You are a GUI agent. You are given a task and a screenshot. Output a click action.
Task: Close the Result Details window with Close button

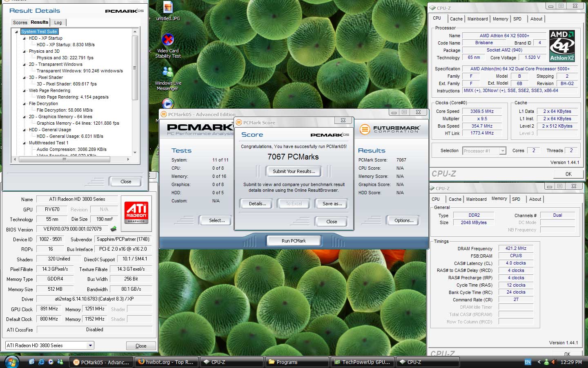(126, 182)
